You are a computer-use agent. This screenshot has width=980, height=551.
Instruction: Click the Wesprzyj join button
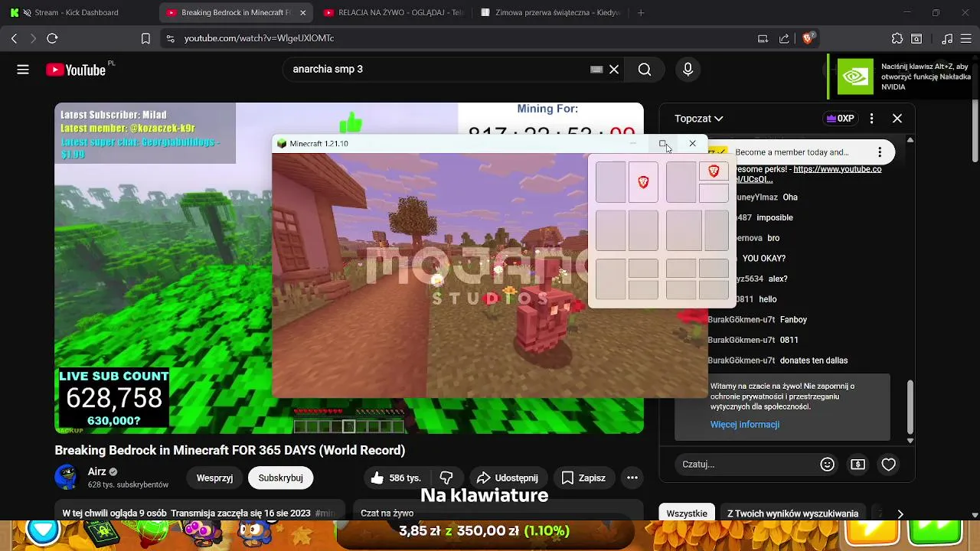[x=214, y=478]
